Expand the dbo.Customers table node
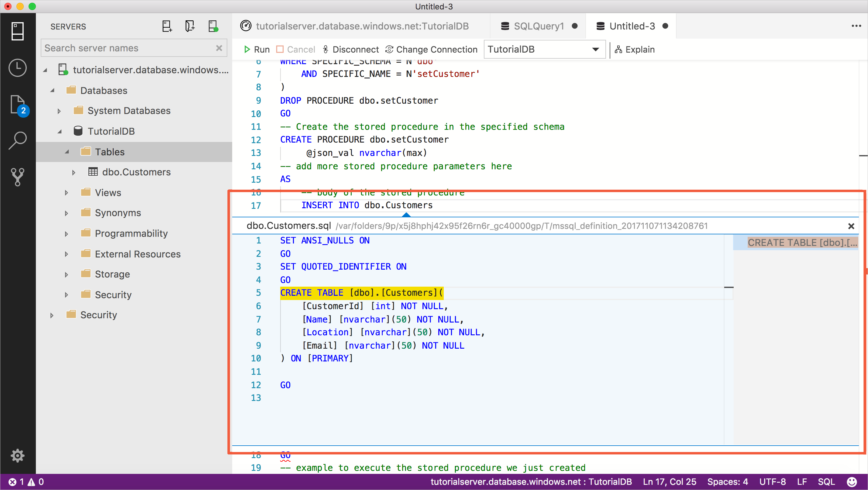The image size is (868, 490). [71, 172]
